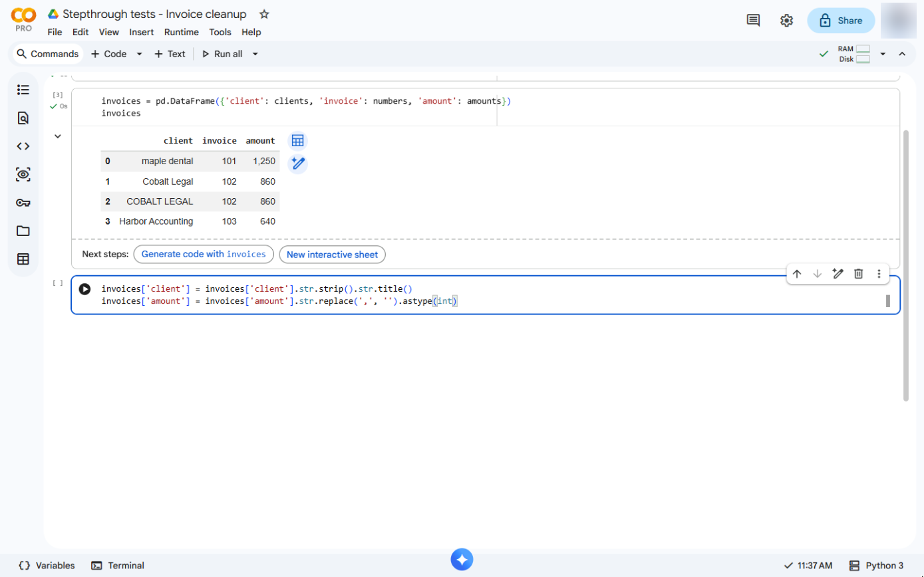Open the data table sidebar icon

tap(23, 259)
